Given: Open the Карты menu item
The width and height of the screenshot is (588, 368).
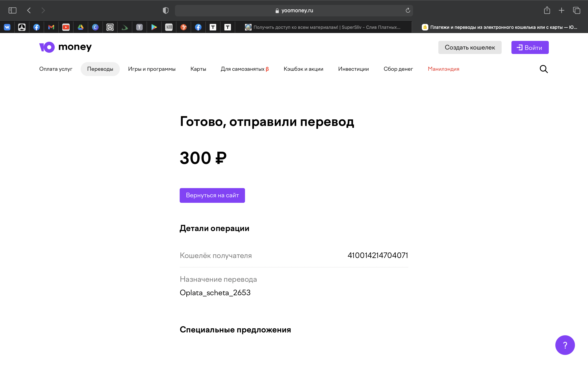Looking at the screenshot, I should 198,69.
